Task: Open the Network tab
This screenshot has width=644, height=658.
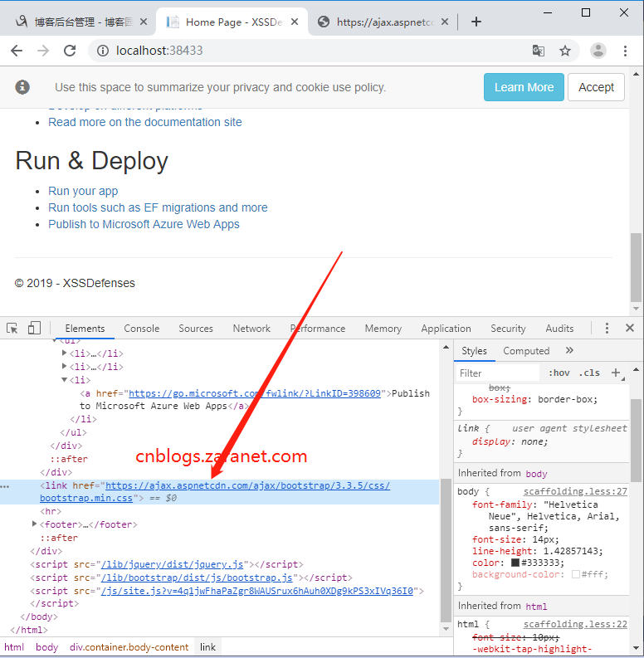Action: 251,329
